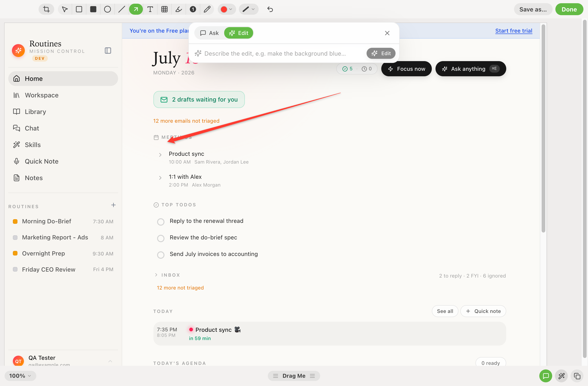588x386 pixels.
Task: Expand the Product sync meeting
Action: [x=160, y=155]
